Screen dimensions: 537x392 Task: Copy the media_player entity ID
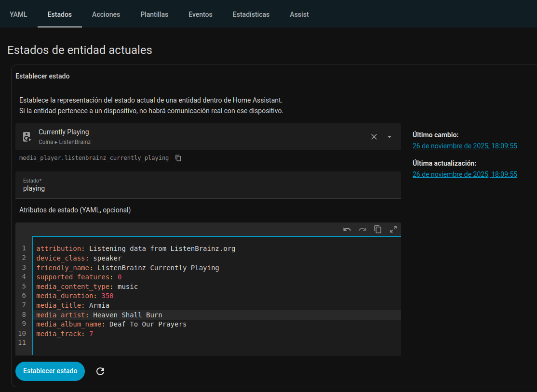click(178, 158)
